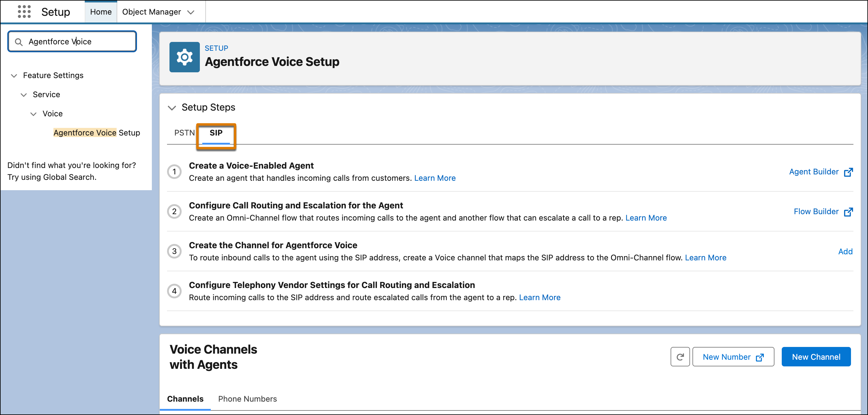Click the Agentforce Voice Setup page title
The width and height of the screenshot is (868, 415).
[272, 62]
